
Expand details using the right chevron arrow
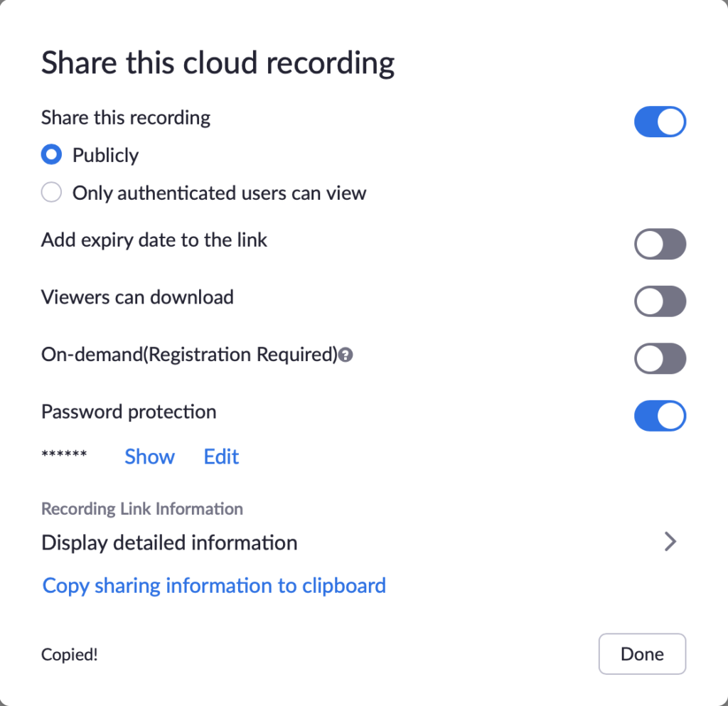670,542
